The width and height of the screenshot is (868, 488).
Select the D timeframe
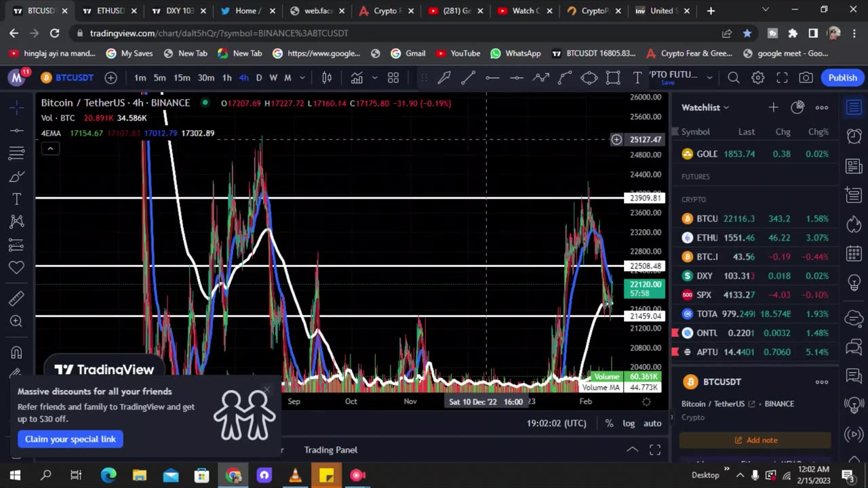coord(258,78)
